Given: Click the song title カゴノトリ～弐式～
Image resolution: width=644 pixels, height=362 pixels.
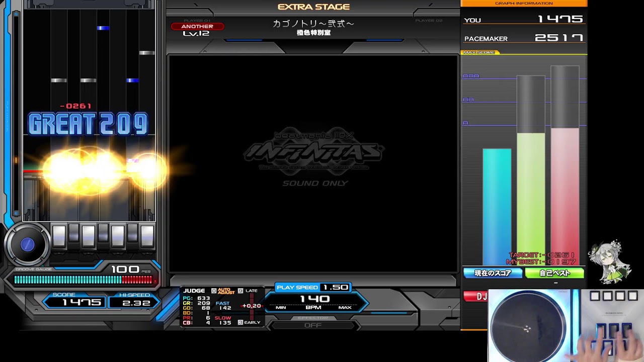Looking at the screenshot, I should coord(313,24).
